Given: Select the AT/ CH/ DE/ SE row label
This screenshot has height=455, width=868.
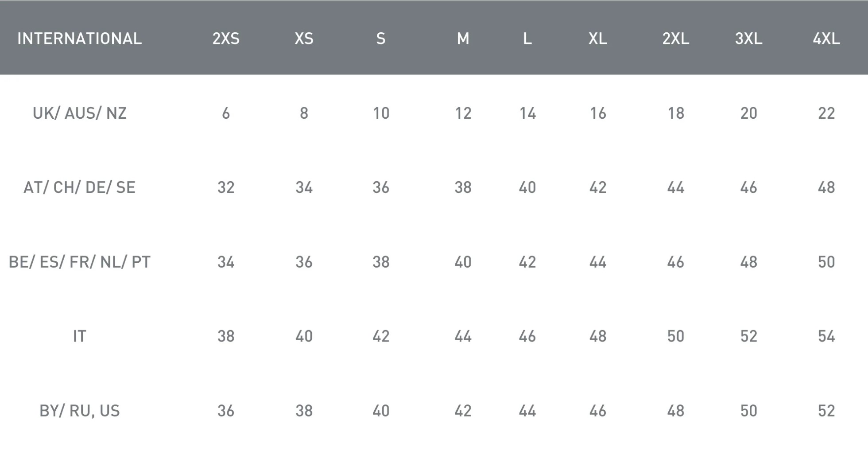Looking at the screenshot, I should click(x=80, y=187).
